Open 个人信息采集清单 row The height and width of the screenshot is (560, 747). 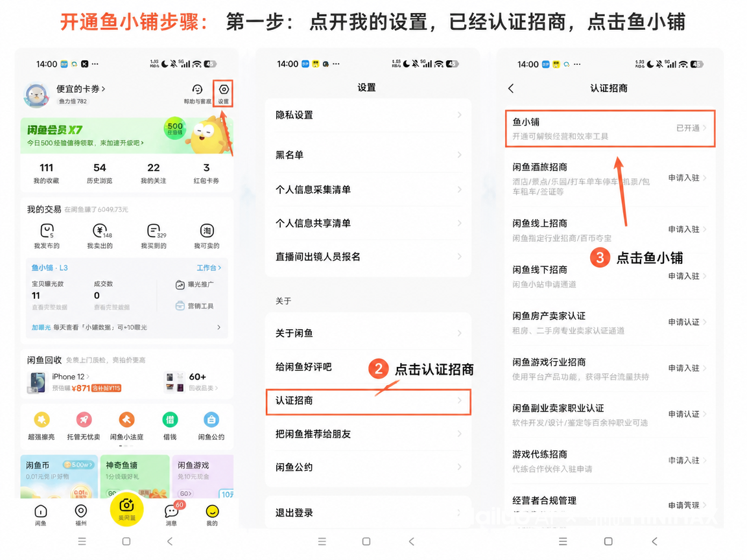tap(368, 189)
